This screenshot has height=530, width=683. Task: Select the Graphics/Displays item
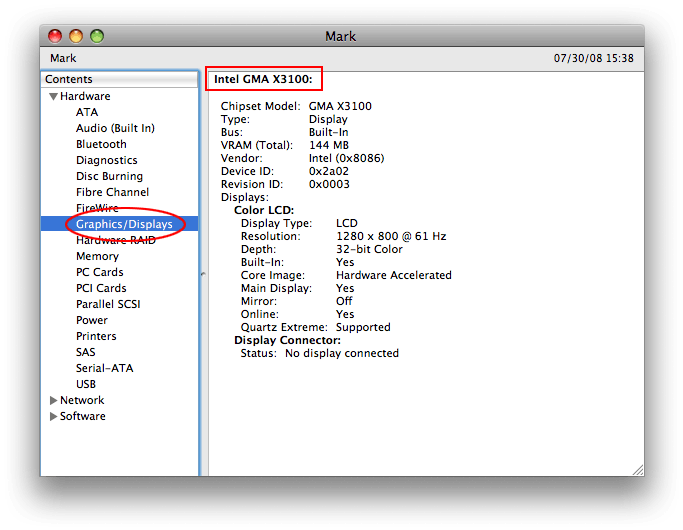[124, 224]
